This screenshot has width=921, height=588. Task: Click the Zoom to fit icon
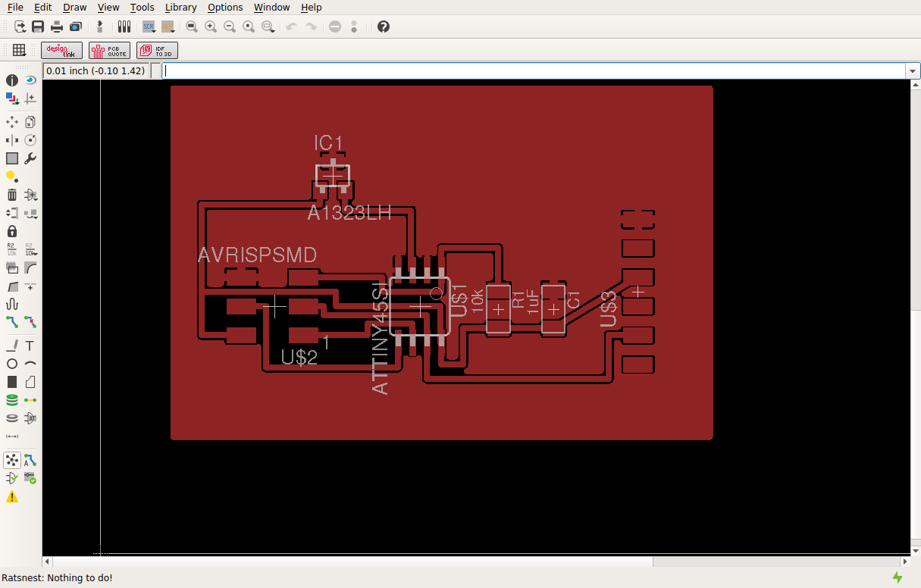[x=192, y=27]
